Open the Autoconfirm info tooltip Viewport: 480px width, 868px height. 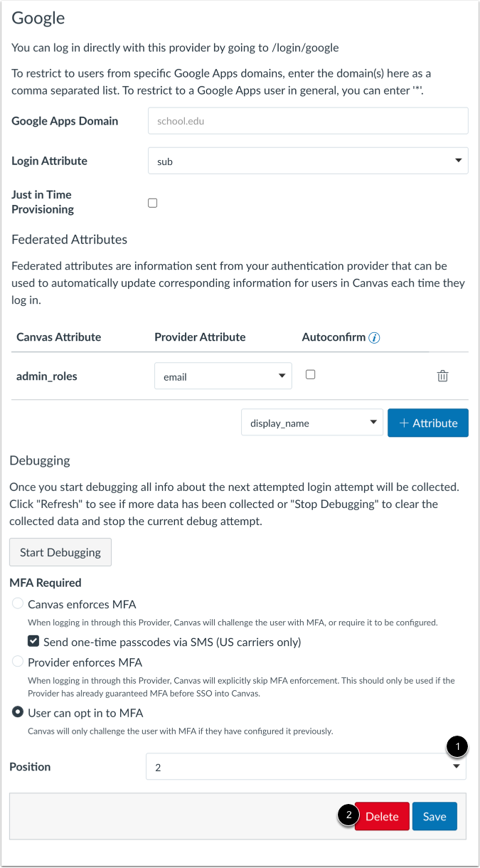pos(374,338)
